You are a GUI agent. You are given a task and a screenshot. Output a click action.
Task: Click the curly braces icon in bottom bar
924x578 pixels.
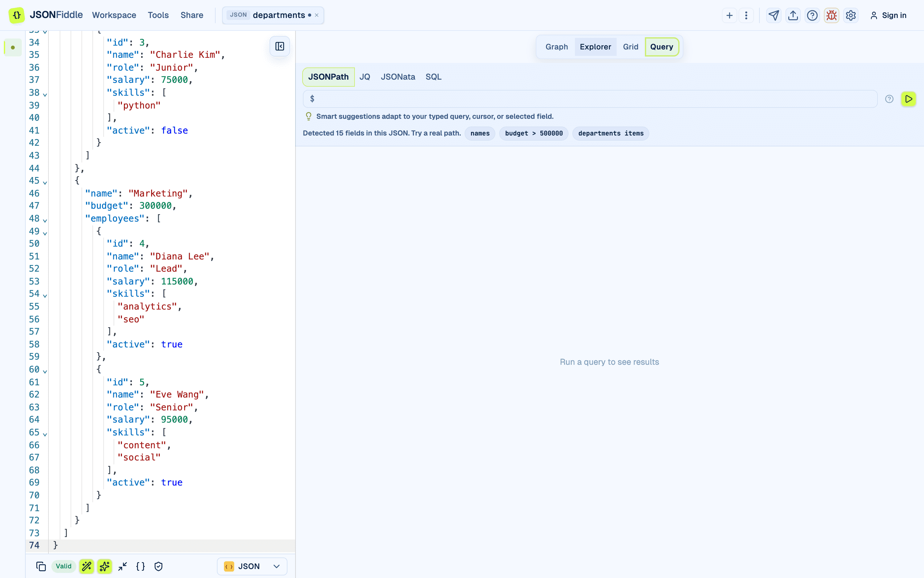pos(141,566)
